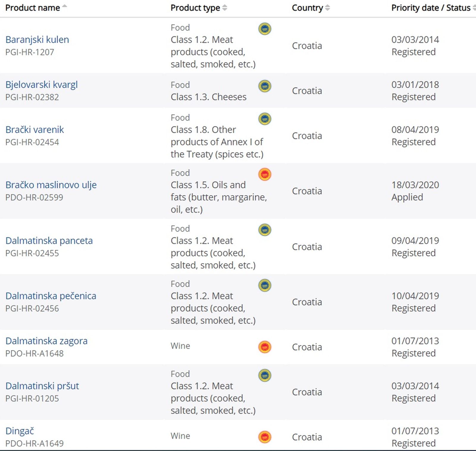This screenshot has height=451, width=476.
Task: Click the PGI badge for Baranjski kulen
Action: tap(264, 29)
